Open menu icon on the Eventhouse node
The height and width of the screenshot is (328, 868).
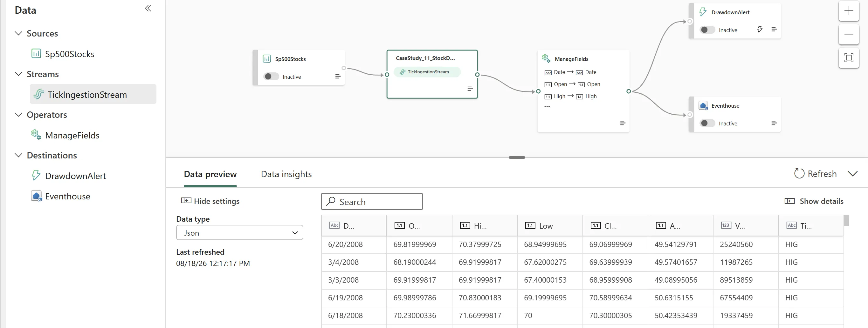pyautogui.click(x=774, y=123)
